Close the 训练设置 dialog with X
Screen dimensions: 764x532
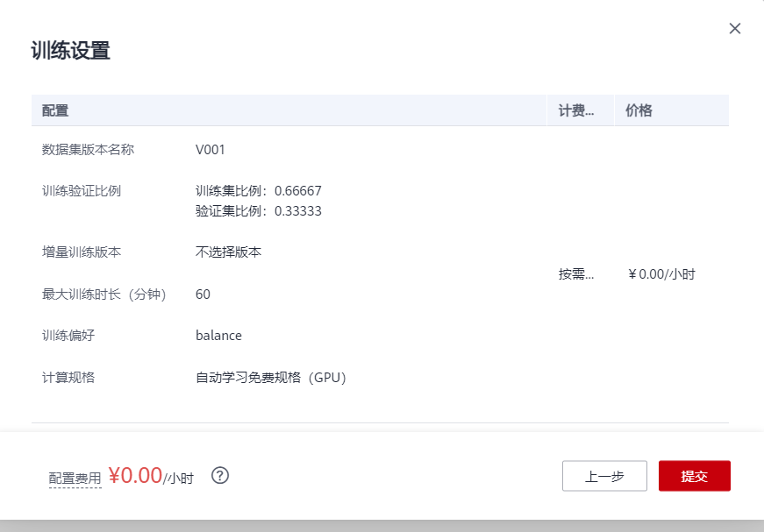click(735, 29)
